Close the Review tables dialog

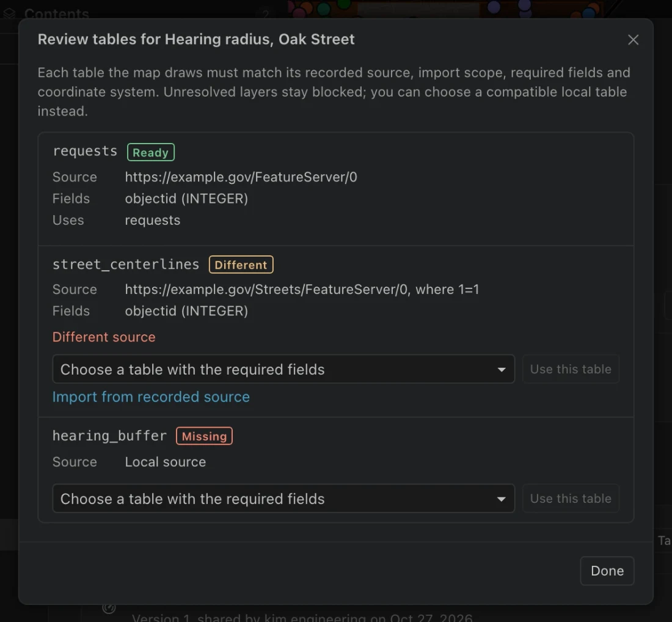[x=633, y=40]
